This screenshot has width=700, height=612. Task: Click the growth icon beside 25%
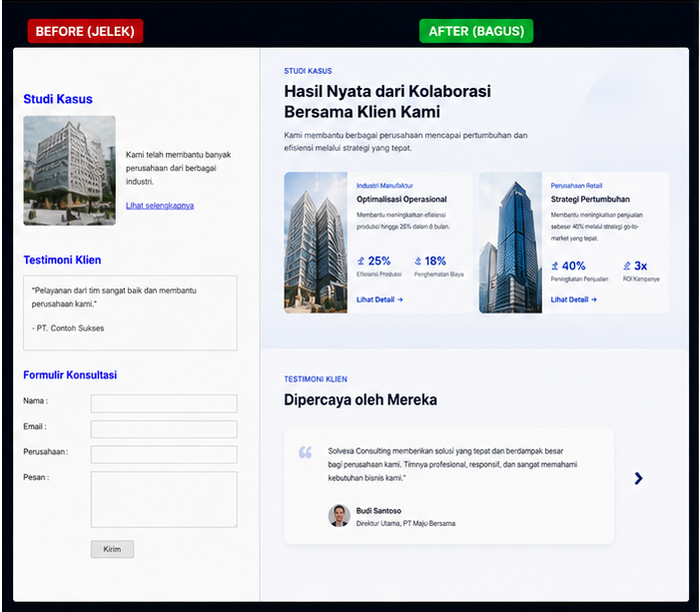[x=360, y=261]
